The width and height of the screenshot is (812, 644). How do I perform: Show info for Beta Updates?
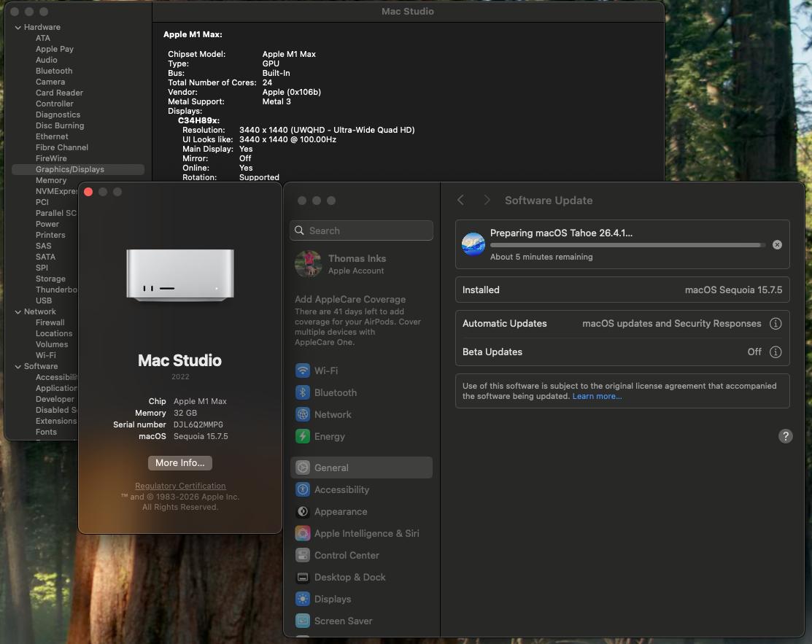coord(776,352)
